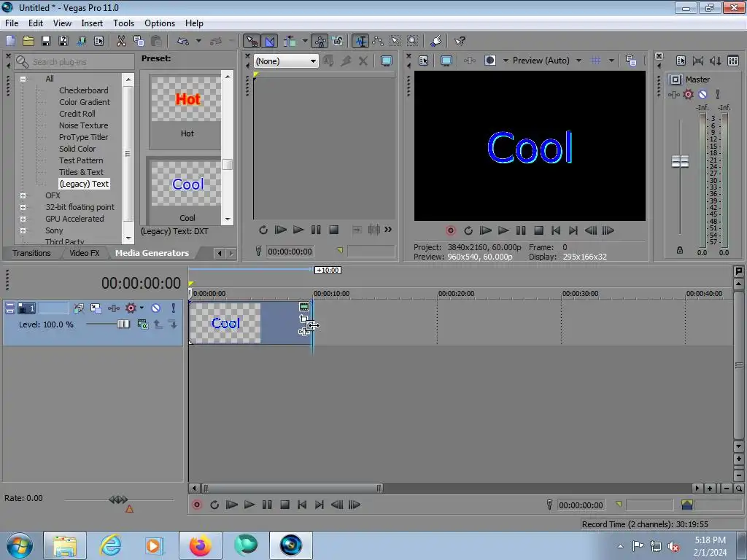Image resolution: width=747 pixels, height=560 pixels.
Task: Click the timeline horizontal scrollbar
Action: (292, 488)
